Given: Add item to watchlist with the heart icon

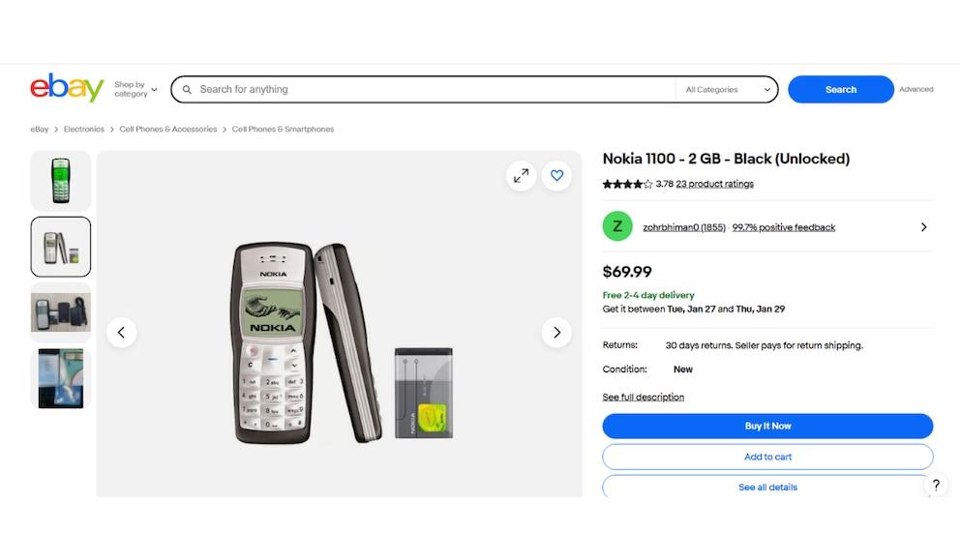Looking at the screenshot, I should pyautogui.click(x=556, y=175).
